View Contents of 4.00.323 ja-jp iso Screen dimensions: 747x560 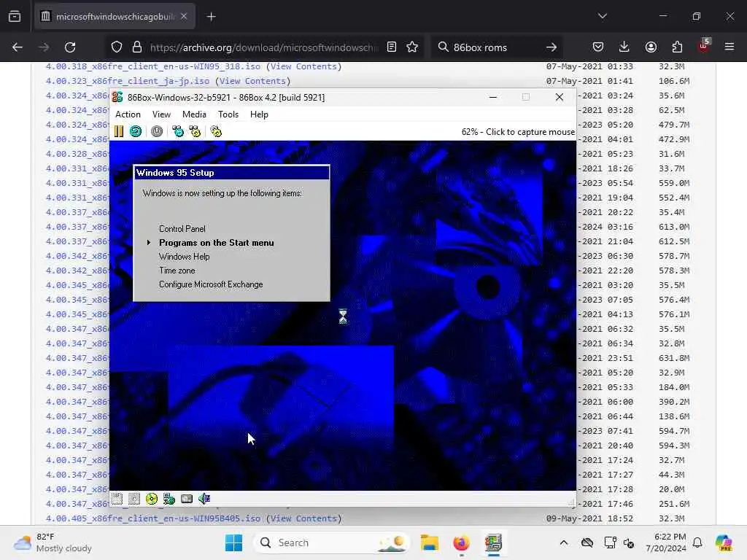[252, 81]
